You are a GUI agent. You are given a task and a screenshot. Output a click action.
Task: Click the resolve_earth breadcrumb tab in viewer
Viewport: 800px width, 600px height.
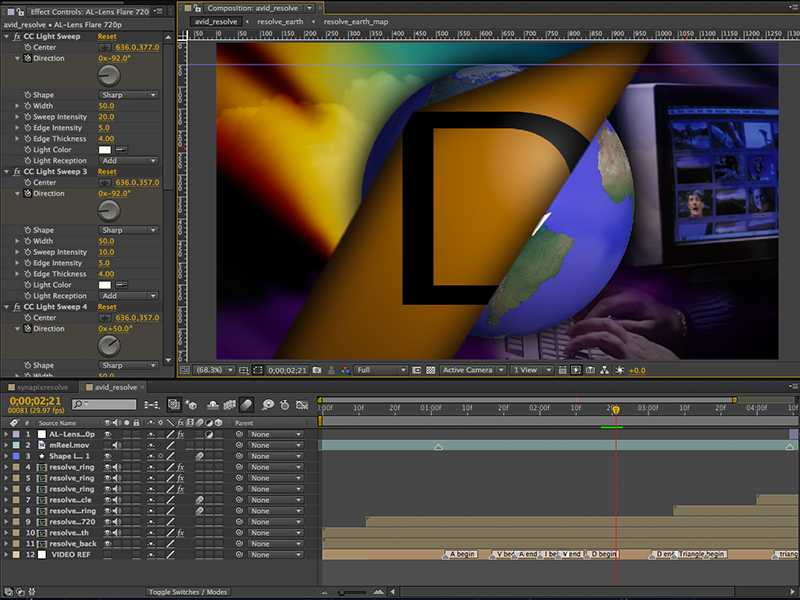pos(280,21)
